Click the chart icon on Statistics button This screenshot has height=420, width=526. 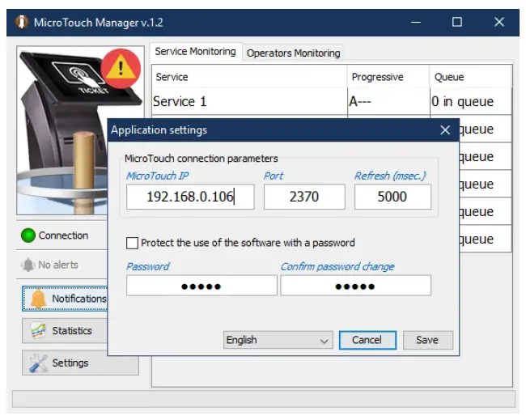click(38, 330)
